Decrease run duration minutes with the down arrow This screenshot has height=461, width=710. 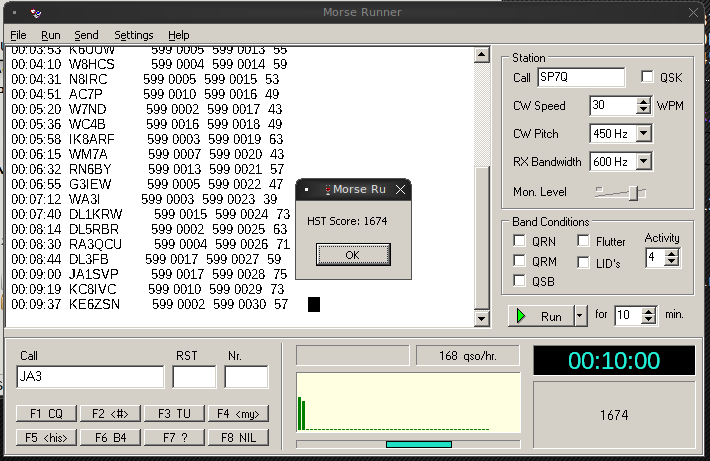click(648, 319)
